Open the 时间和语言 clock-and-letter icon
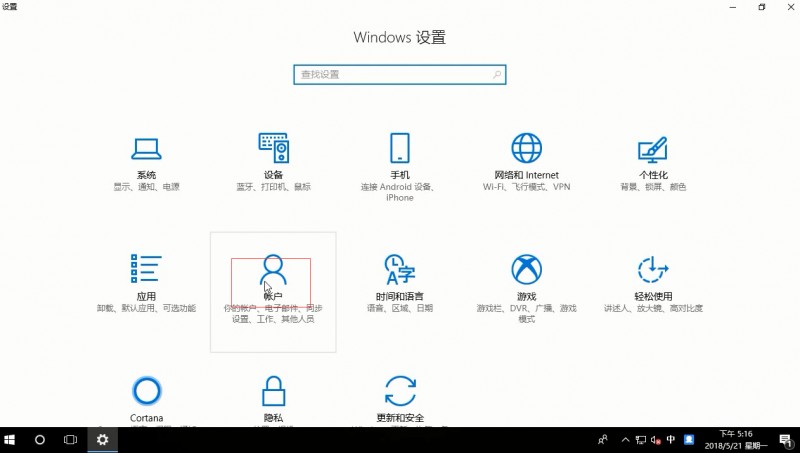800x453 pixels. pos(399,269)
